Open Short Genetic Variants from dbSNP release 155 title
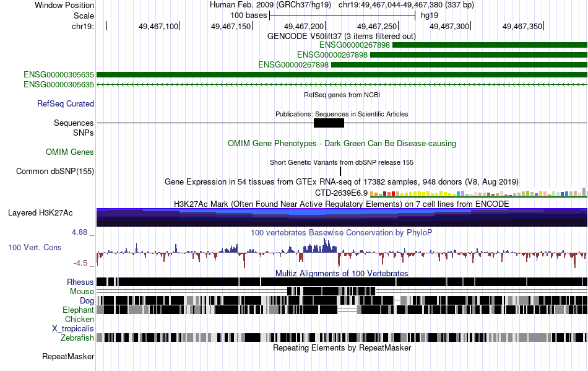The image size is (588, 371). [342, 162]
